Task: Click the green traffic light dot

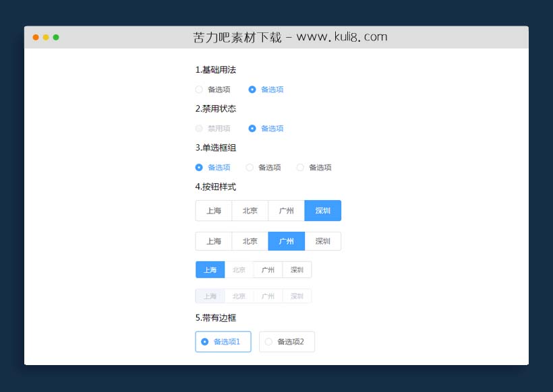Action: coord(55,38)
